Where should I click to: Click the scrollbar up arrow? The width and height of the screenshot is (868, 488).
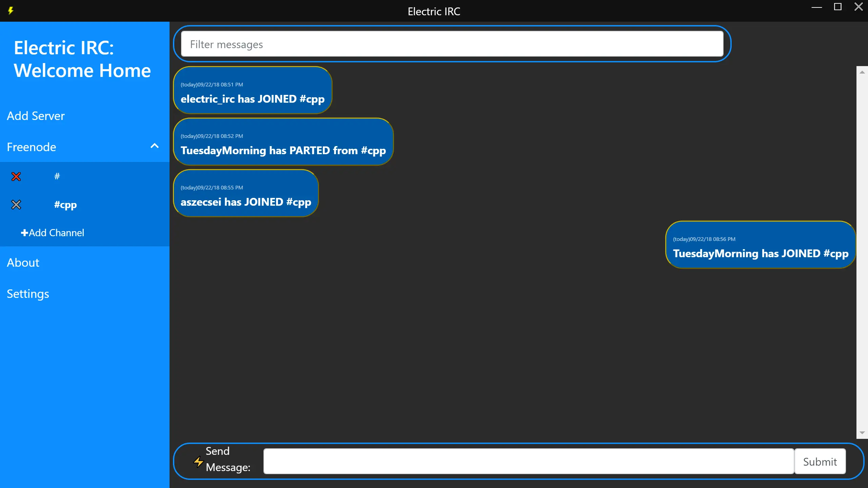point(862,72)
